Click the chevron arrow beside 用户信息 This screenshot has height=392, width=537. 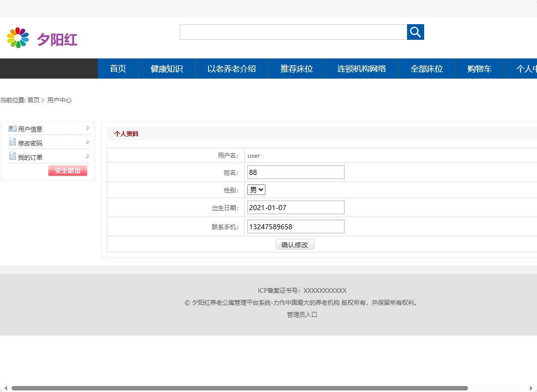(87, 127)
